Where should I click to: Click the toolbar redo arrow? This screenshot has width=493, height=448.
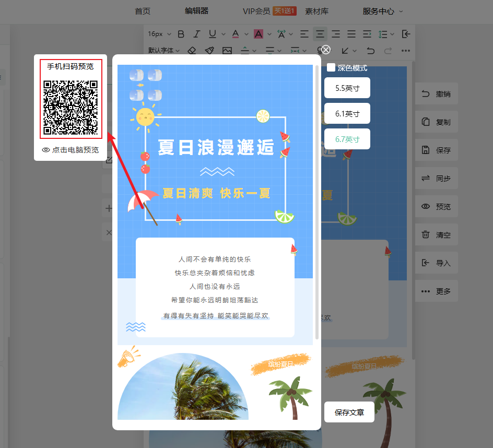click(388, 51)
